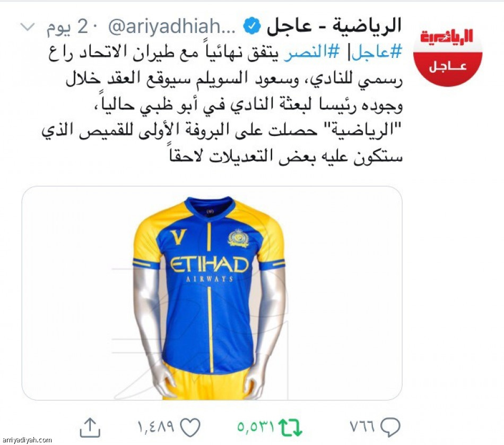The height and width of the screenshot is (445, 504).
Task: Open the reply speech bubble icon
Action: (x=390, y=427)
